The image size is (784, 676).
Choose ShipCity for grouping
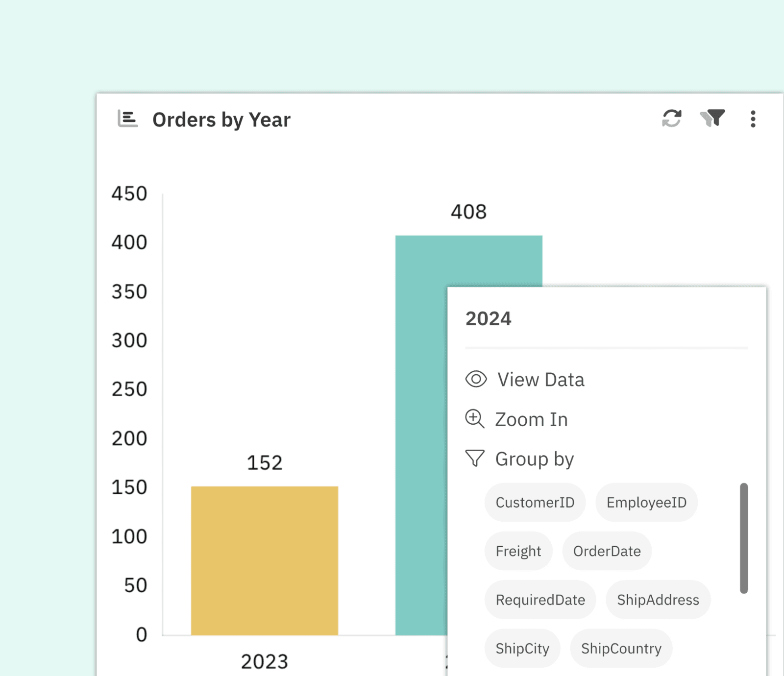(x=522, y=648)
